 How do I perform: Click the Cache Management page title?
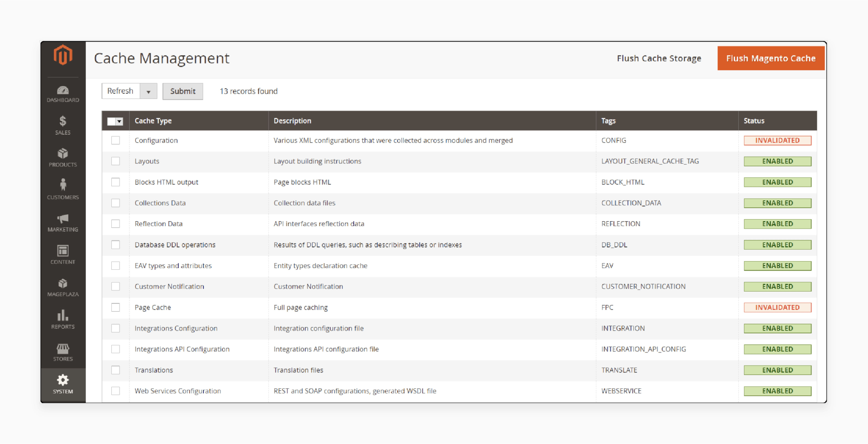162,58
